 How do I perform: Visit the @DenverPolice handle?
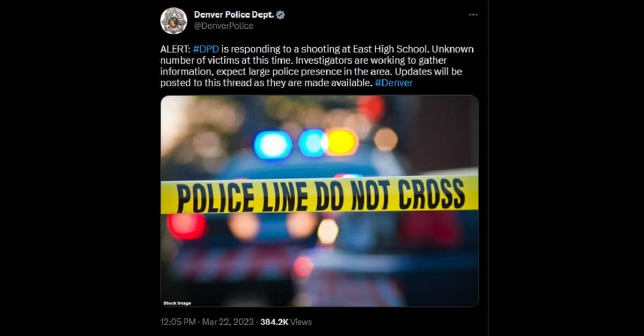(x=223, y=26)
